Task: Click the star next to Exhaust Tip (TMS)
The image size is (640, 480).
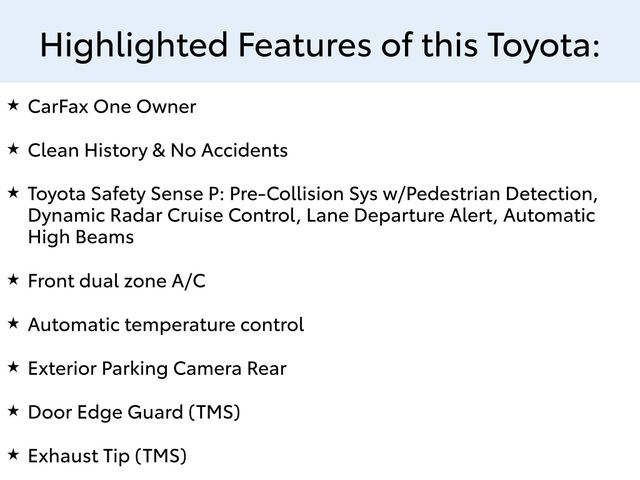Action: [x=13, y=455]
